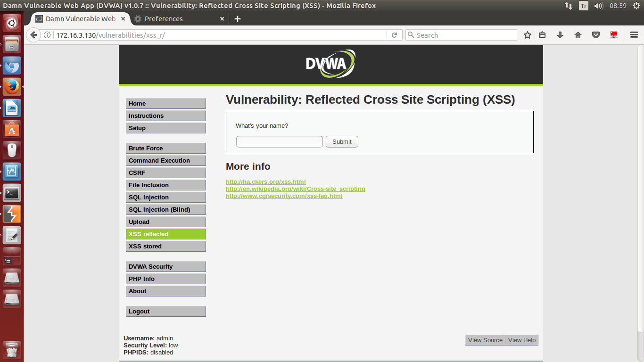Open mouse settings icon in launcher
Image resolution: width=644 pixels, height=362 pixels.
click(12, 151)
